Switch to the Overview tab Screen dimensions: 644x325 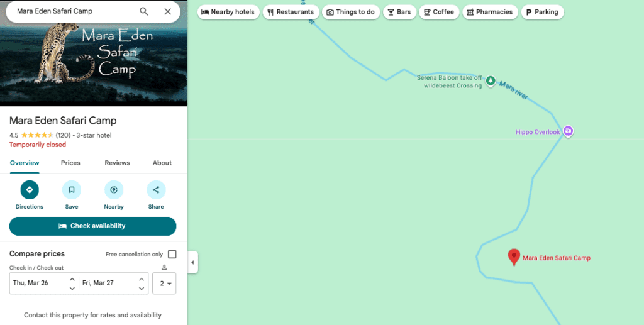[25, 163]
